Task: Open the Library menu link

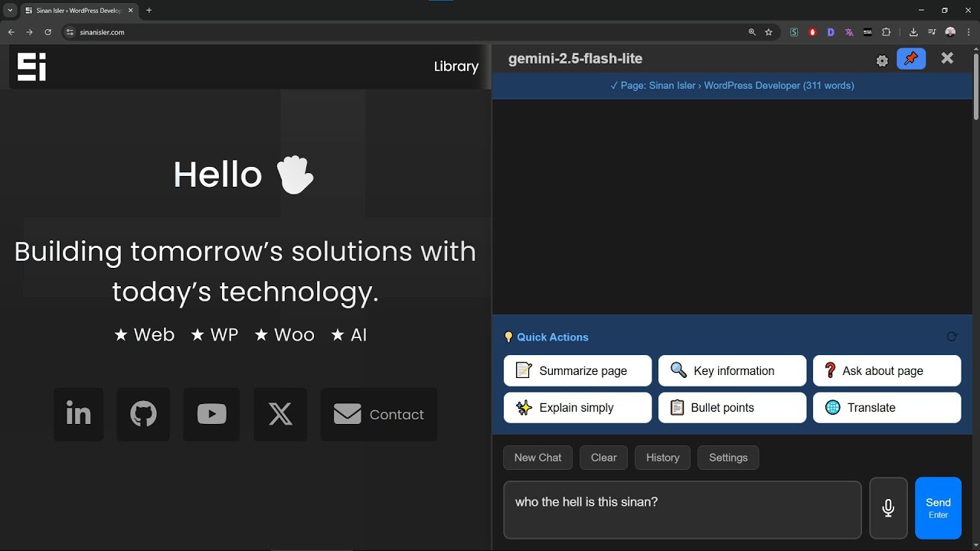Action: point(456,67)
